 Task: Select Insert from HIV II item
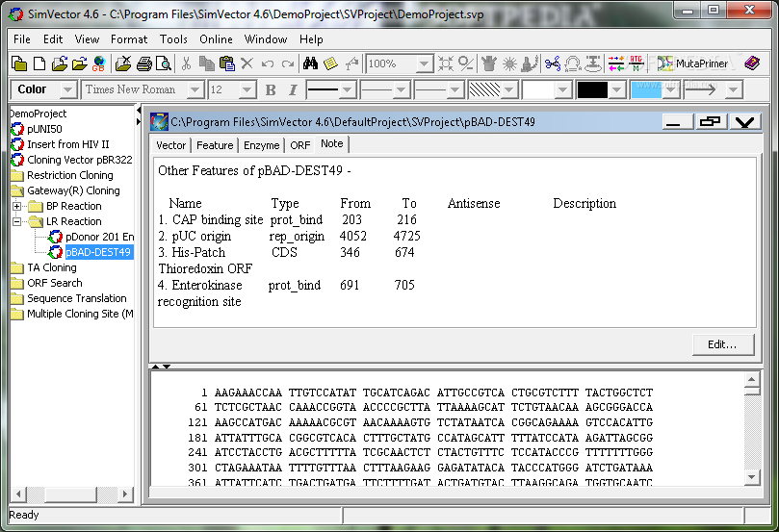pyautogui.click(x=68, y=144)
